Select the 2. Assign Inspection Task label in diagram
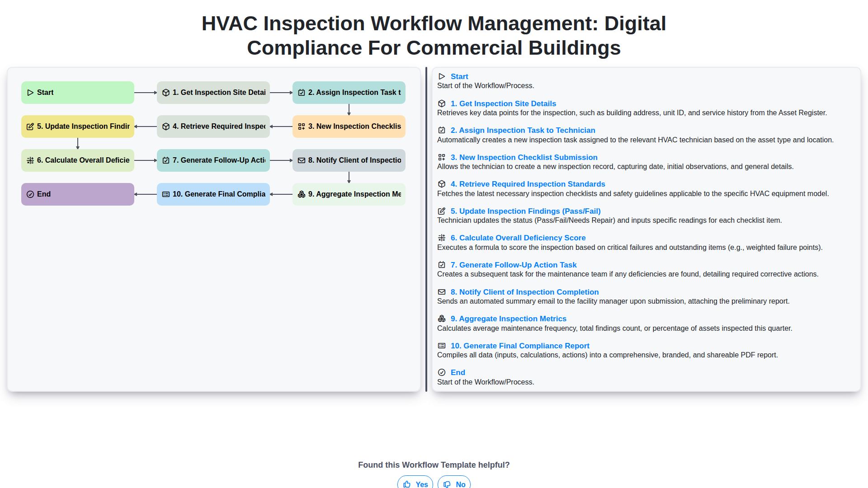Image resolution: width=868 pixels, height=488 pixels. tap(355, 93)
